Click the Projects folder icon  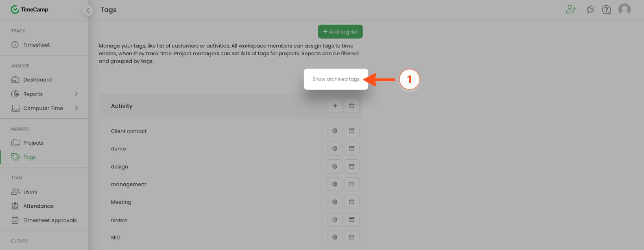(x=15, y=143)
